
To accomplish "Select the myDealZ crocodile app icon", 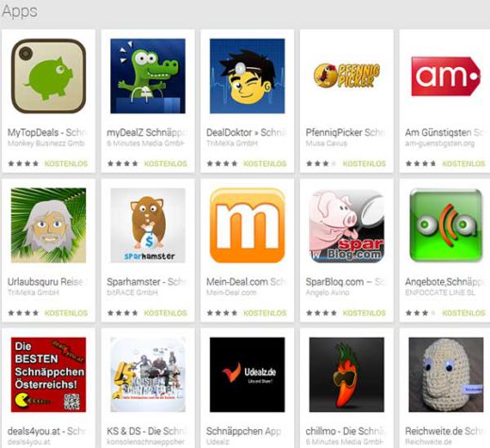I will point(148,75).
